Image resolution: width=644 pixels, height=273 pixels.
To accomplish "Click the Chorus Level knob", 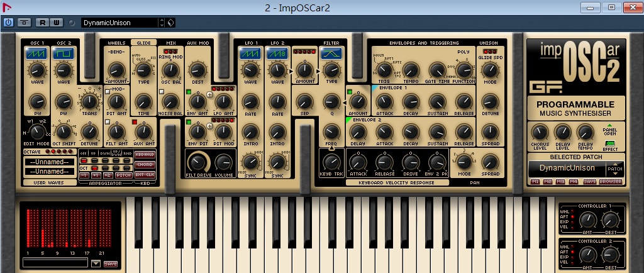I will (539, 132).
